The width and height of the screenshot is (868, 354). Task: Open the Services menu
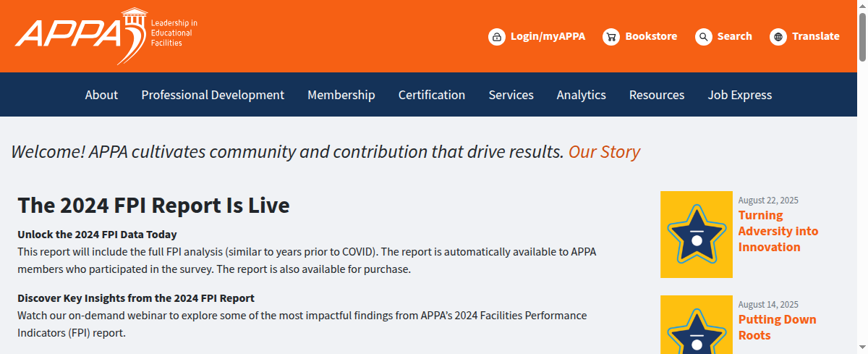pyautogui.click(x=511, y=95)
